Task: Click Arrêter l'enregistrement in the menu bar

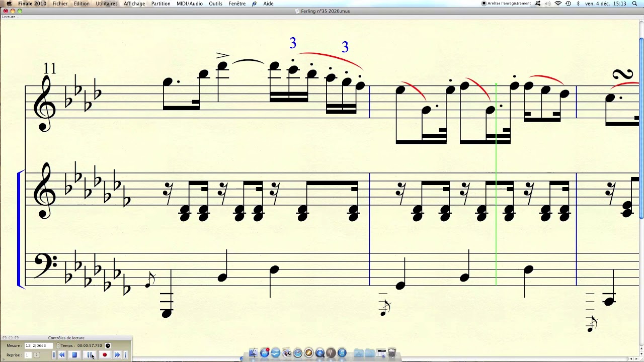Action: coord(506,4)
